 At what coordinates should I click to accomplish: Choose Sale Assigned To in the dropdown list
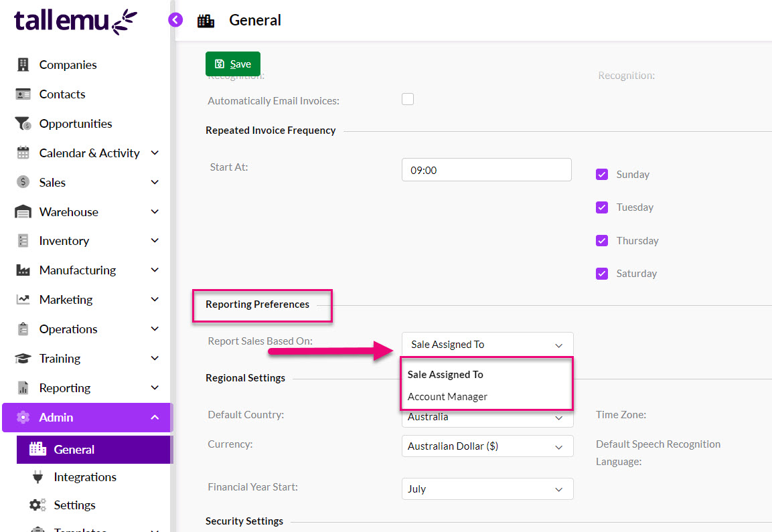[x=445, y=374]
